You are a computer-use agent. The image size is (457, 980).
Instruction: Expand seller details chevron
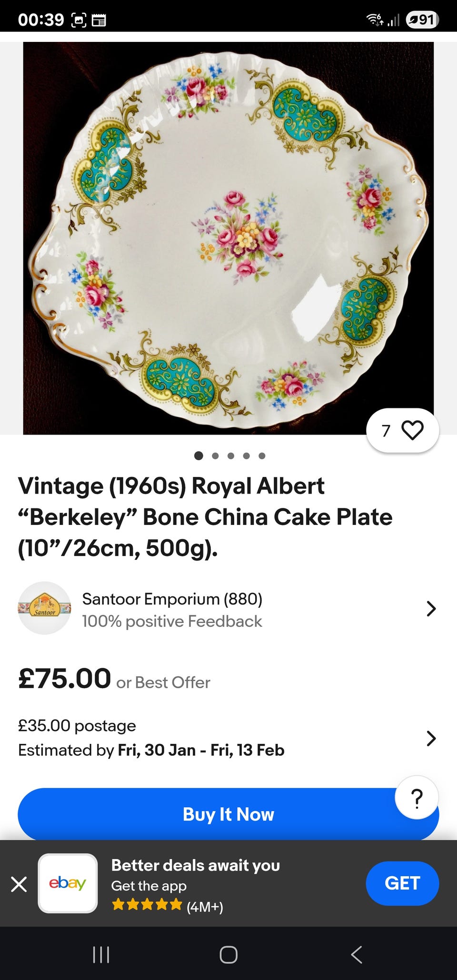click(x=431, y=608)
